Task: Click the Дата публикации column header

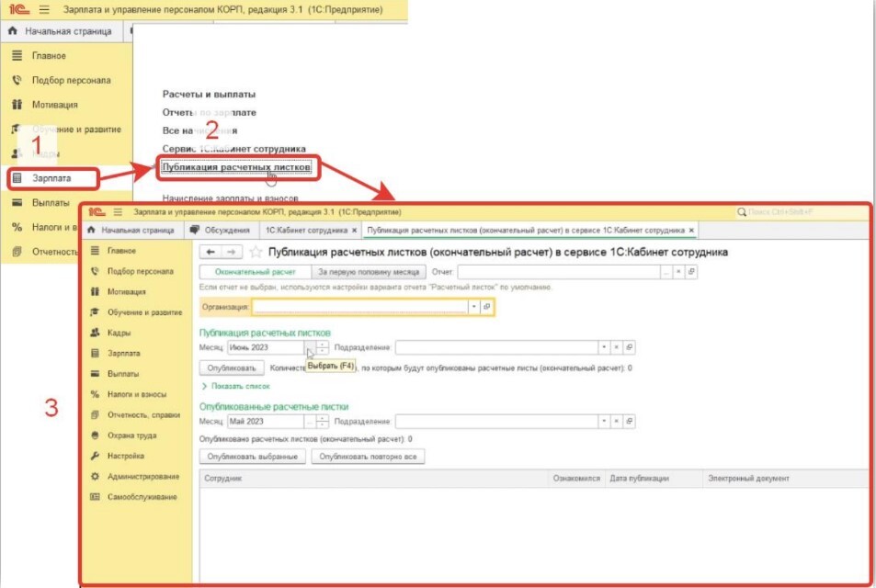Action: click(654, 479)
